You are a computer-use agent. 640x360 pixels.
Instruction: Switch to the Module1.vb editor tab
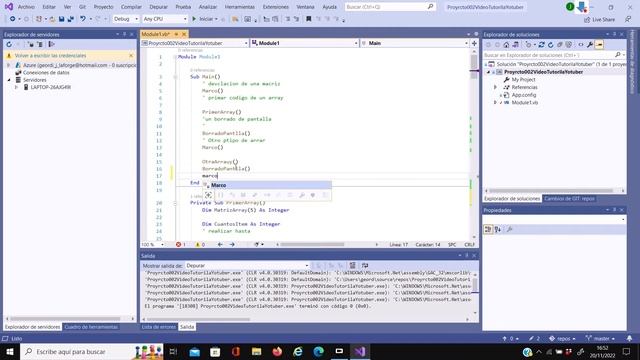coord(156,34)
